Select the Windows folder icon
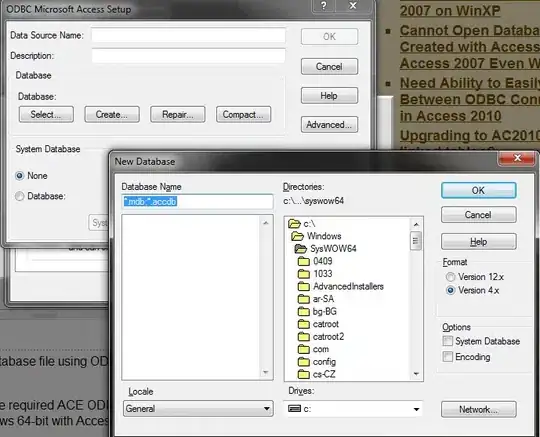540x437 pixels. 298,236
